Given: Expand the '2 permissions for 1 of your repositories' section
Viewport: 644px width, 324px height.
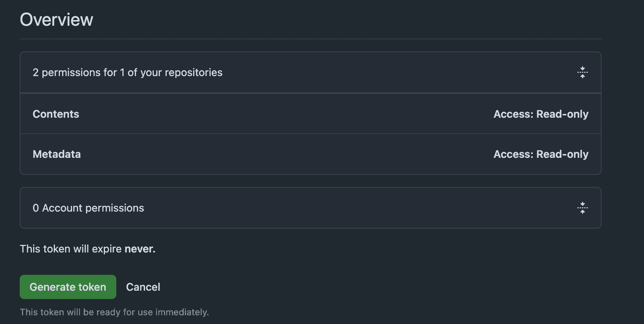Looking at the screenshot, I should click(583, 72).
